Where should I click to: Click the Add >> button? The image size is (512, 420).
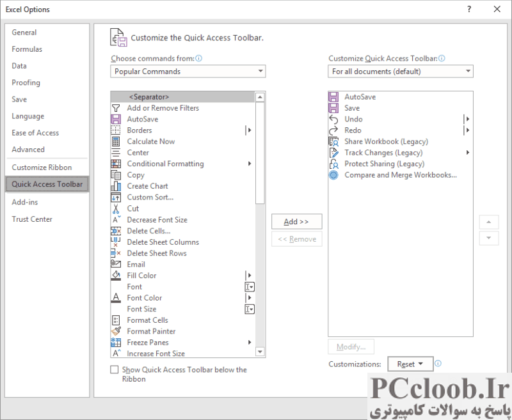pyautogui.click(x=296, y=222)
